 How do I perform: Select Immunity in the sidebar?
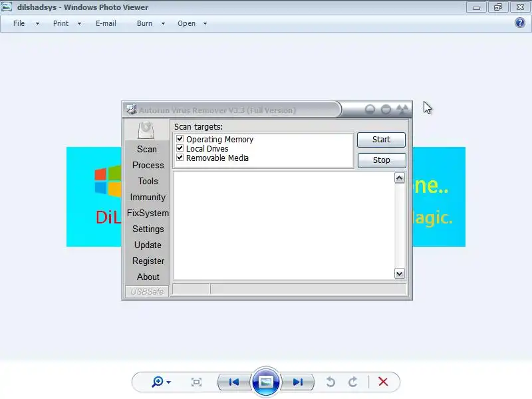tap(148, 197)
